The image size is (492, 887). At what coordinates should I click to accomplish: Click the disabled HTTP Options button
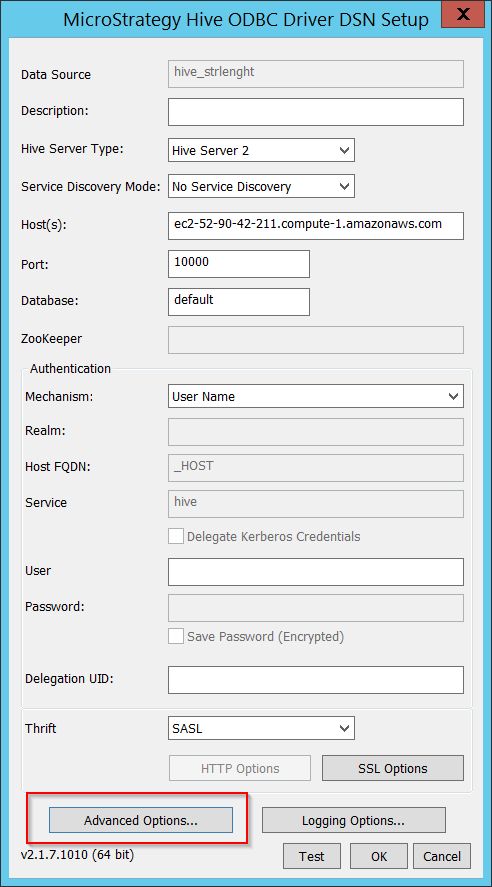tap(240, 768)
